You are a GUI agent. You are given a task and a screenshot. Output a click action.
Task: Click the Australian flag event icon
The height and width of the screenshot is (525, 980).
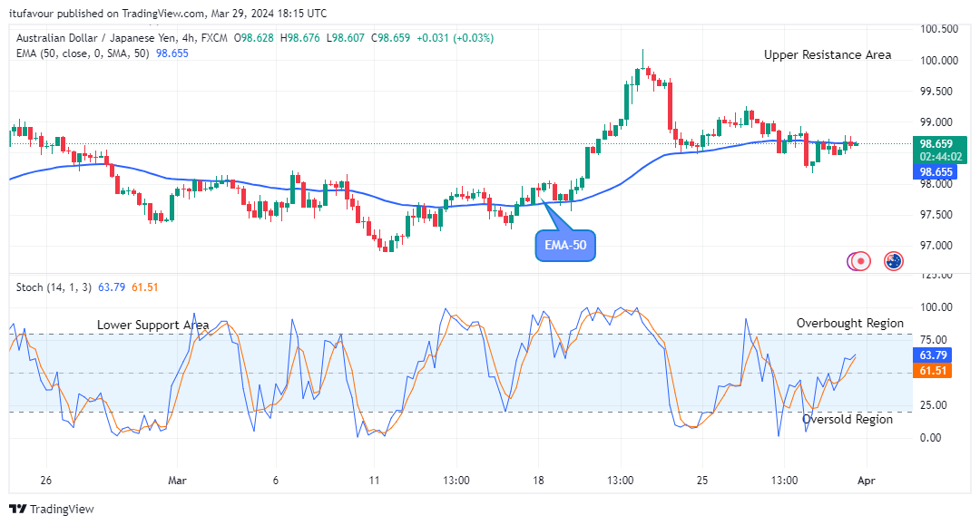tap(894, 261)
